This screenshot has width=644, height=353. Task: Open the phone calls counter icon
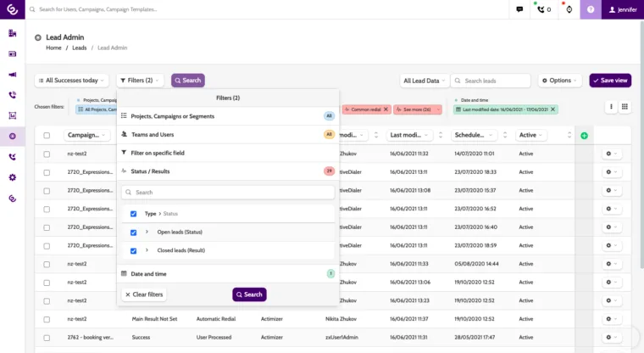point(544,9)
